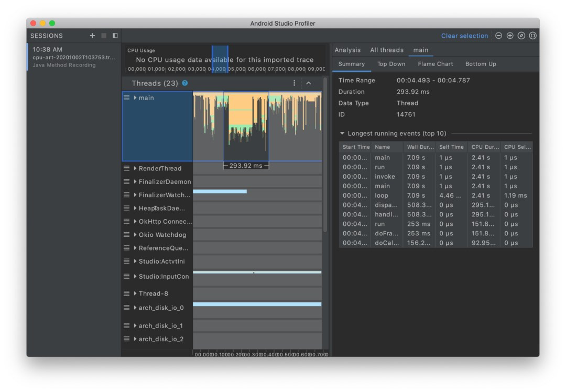Click the Clear selection link
The width and height of the screenshot is (566, 392).
(x=465, y=36)
